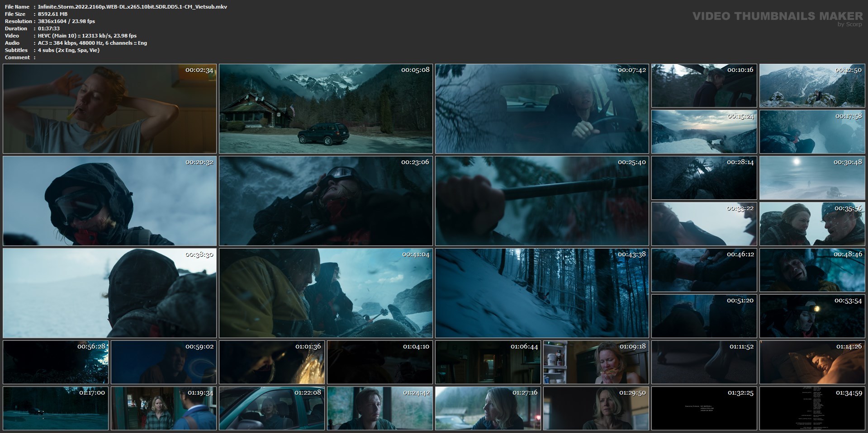Open the thumbnail stamped 00:46:12
The width and height of the screenshot is (868, 433).
pyautogui.click(x=704, y=270)
